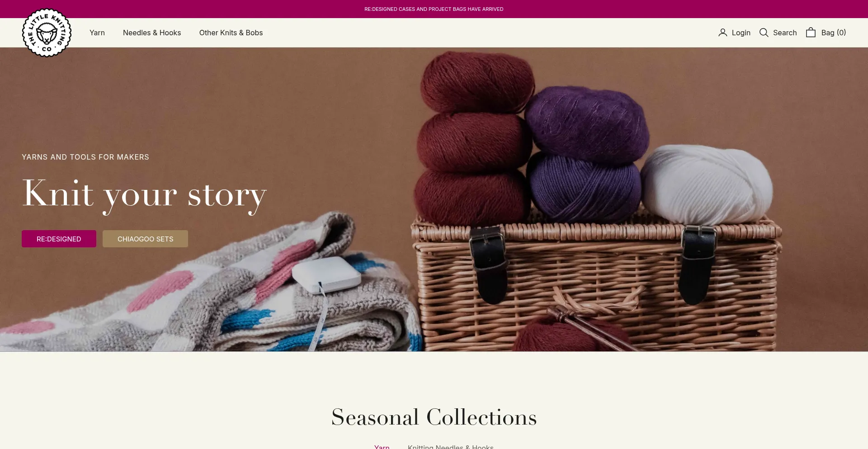This screenshot has height=449, width=868.
Task: Click the account person icon
Action: click(722, 33)
